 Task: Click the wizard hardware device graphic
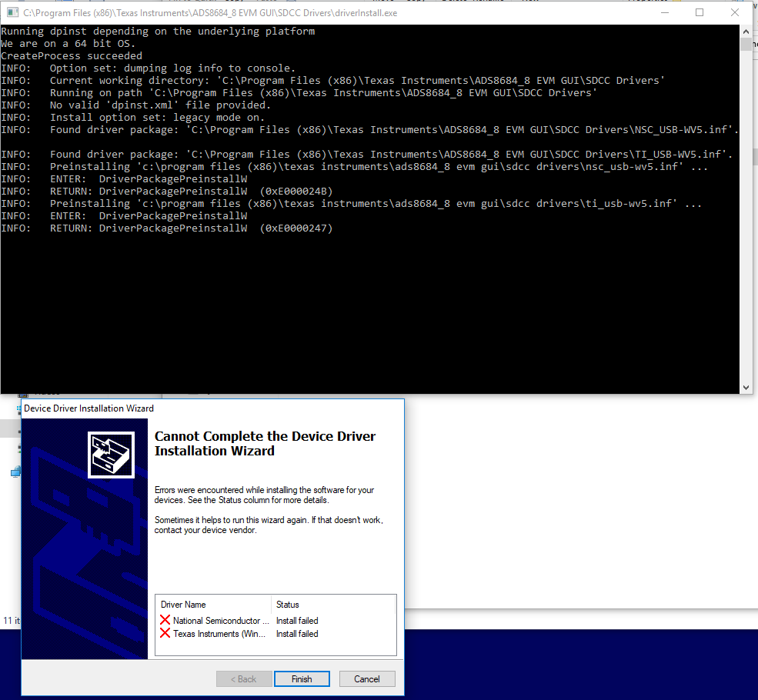tap(111, 455)
